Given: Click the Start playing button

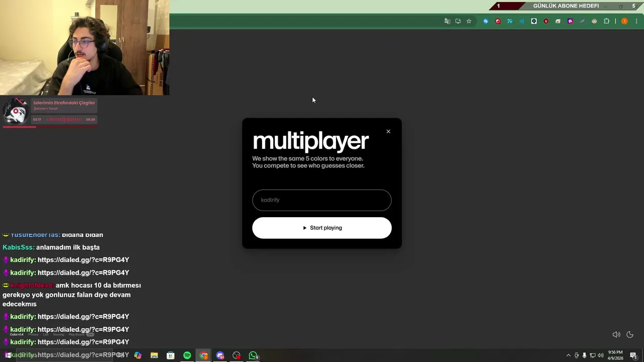Looking at the screenshot, I should click(322, 228).
